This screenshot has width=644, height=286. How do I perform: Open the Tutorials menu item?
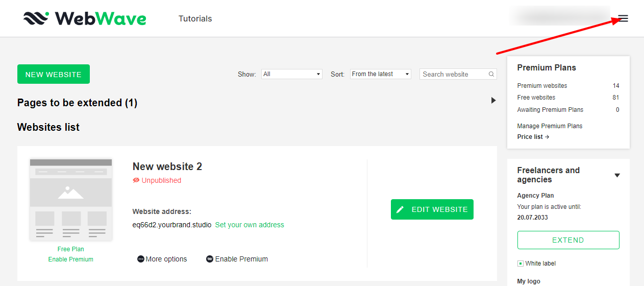tap(195, 19)
